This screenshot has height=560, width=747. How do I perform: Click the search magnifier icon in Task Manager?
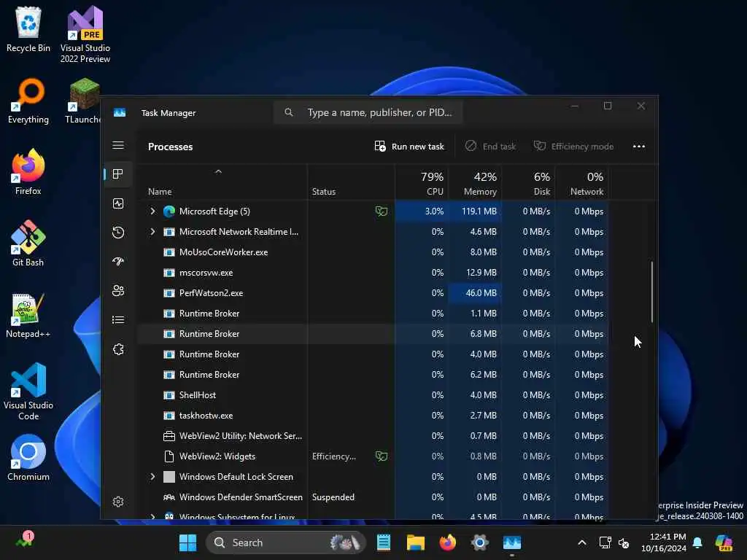[289, 112]
